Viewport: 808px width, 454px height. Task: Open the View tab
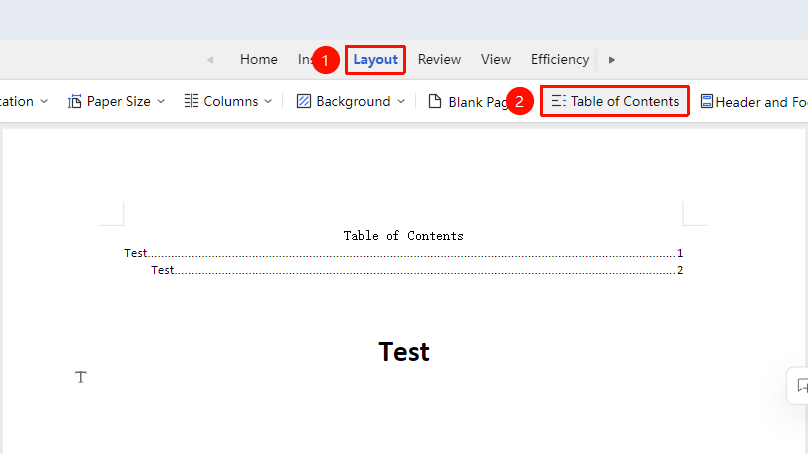pos(496,60)
